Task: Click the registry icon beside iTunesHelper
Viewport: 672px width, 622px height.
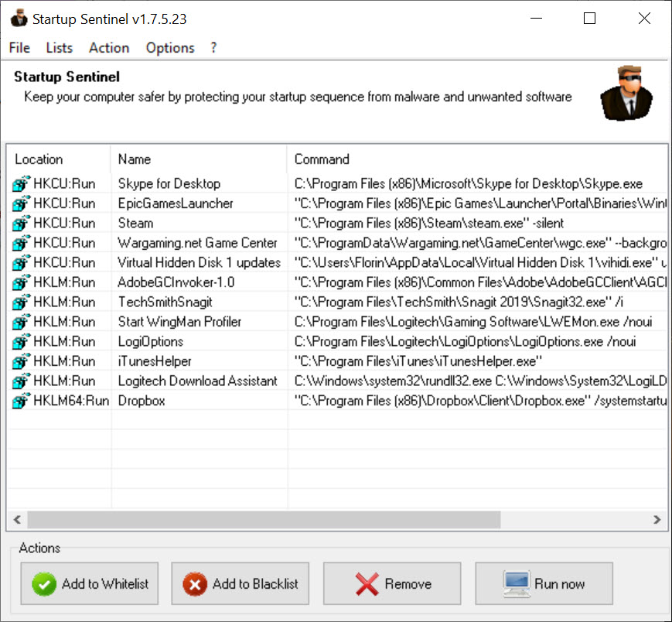Action: (21, 361)
